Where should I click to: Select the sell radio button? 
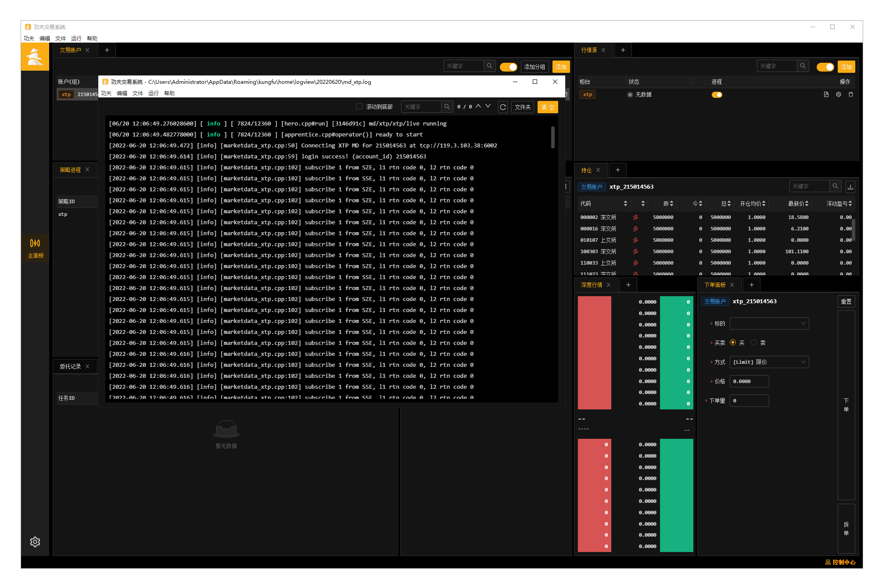(754, 343)
